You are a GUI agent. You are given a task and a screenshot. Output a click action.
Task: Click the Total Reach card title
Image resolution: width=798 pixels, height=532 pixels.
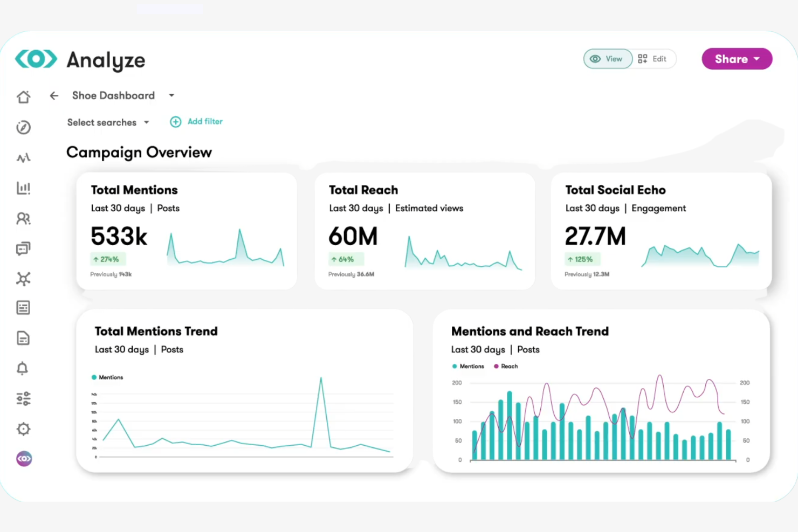(x=363, y=190)
